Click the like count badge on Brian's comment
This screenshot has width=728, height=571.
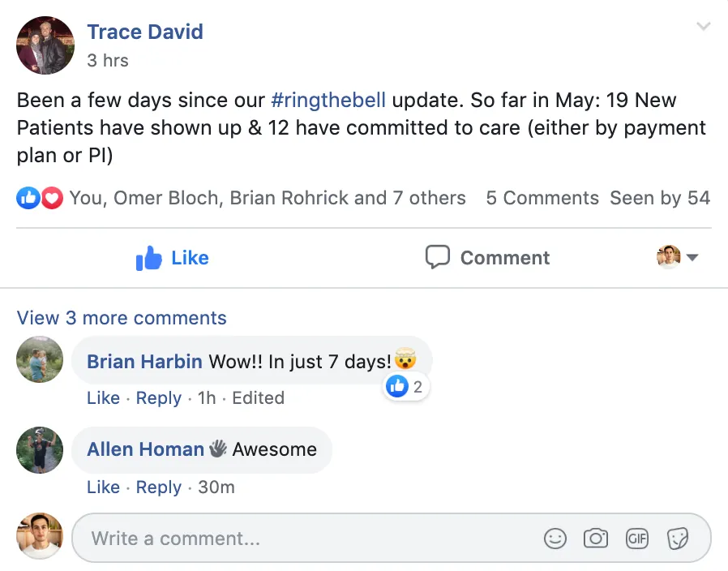pos(405,387)
